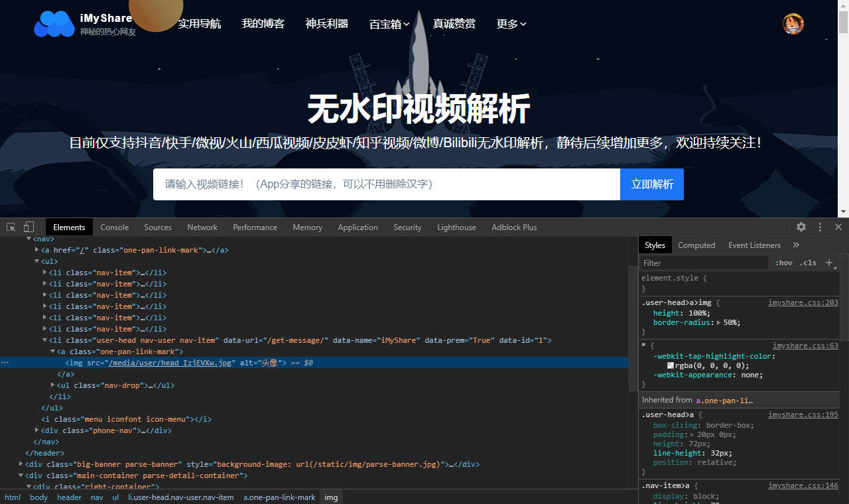
Task: Click the more tabs chevron in Styles pane
Action: point(795,244)
